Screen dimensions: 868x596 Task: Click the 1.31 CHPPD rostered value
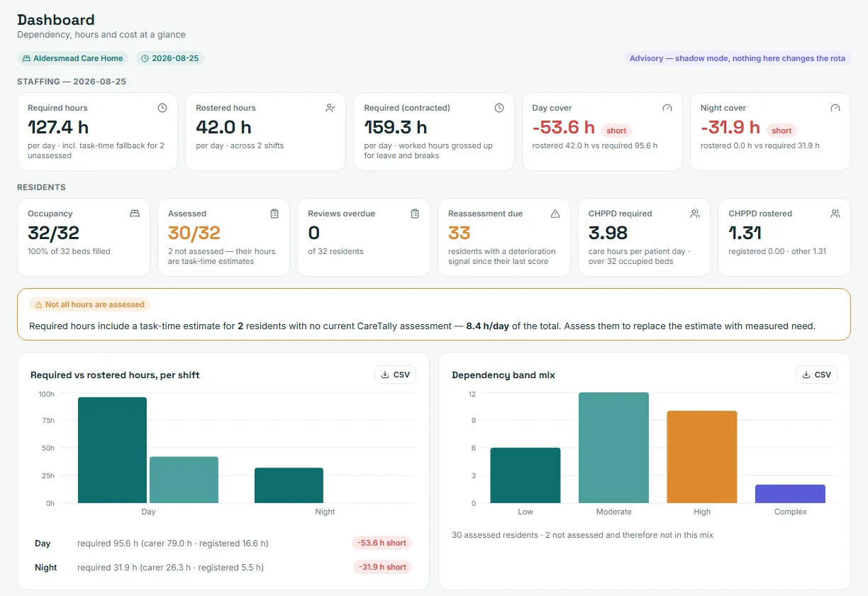747,233
